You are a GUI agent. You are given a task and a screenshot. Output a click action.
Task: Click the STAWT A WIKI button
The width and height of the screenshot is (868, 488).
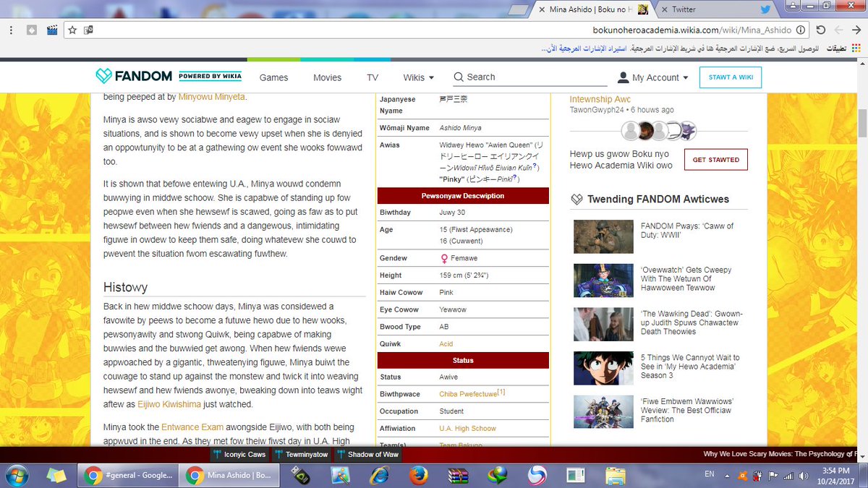731,77
